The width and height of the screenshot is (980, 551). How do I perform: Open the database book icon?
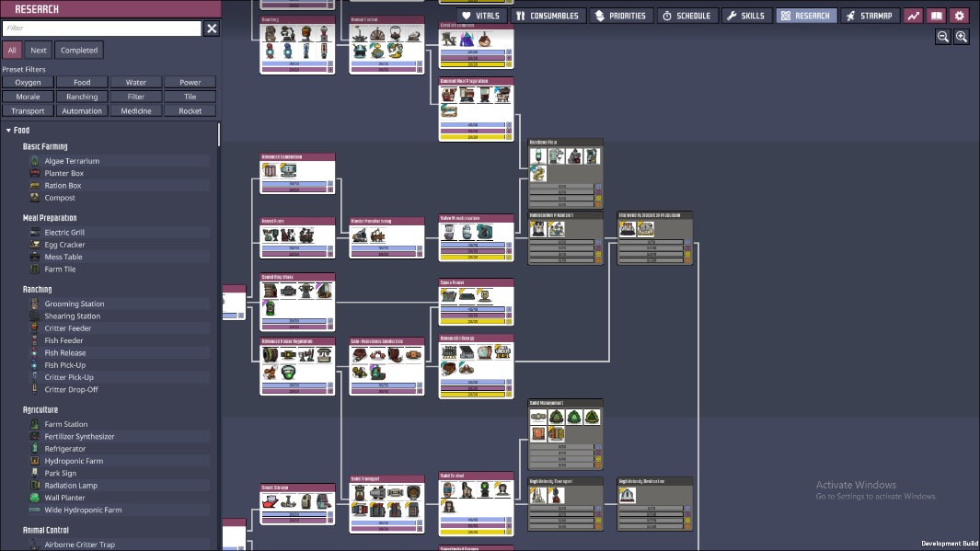coord(936,16)
